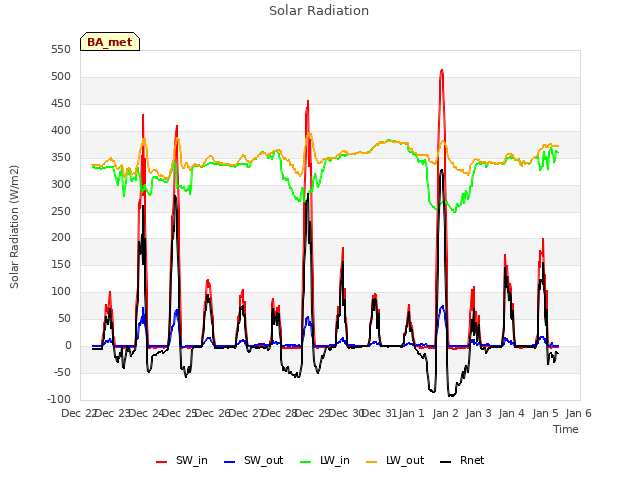Image resolution: width=640 pixels, height=480 pixels.
Task: Click the Jan 4 x-axis label
Action: [x=512, y=413]
